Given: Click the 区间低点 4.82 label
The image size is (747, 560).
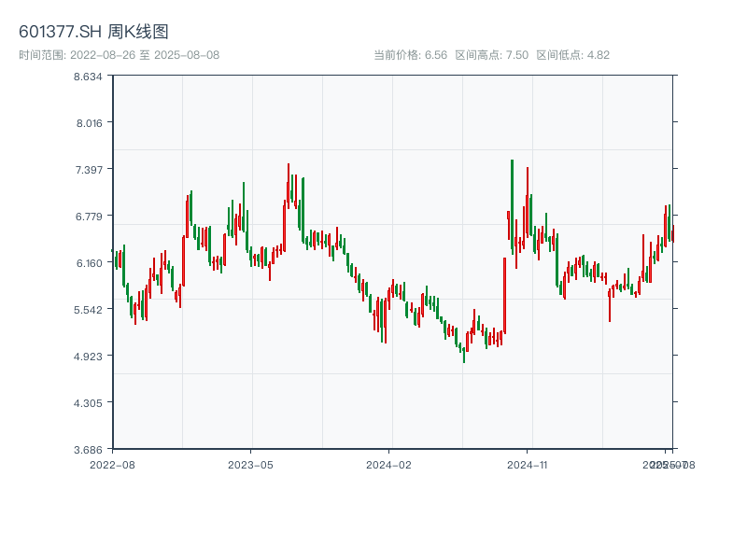Looking at the screenshot, I should (572, 55).
